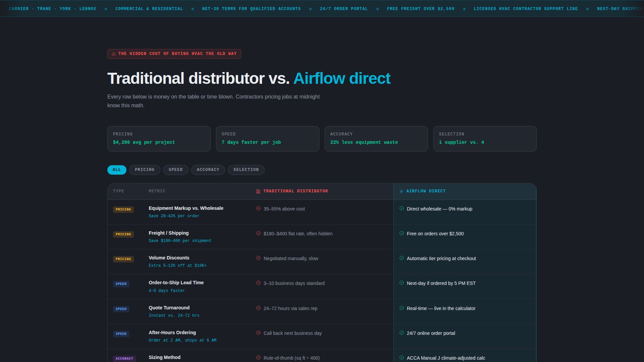Click the building icon beside Traditional Distributor header

coord(258,191)
